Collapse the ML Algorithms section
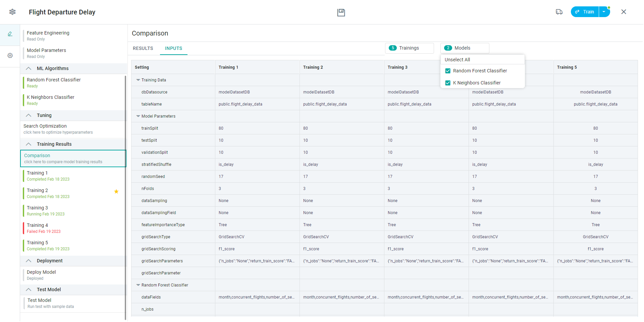644x322 pixels. (29, 68)
